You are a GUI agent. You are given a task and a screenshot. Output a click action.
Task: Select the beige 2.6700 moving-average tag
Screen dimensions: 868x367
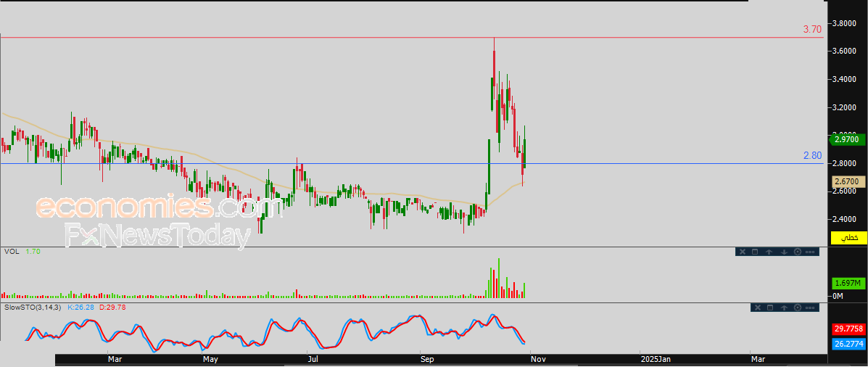848,181
